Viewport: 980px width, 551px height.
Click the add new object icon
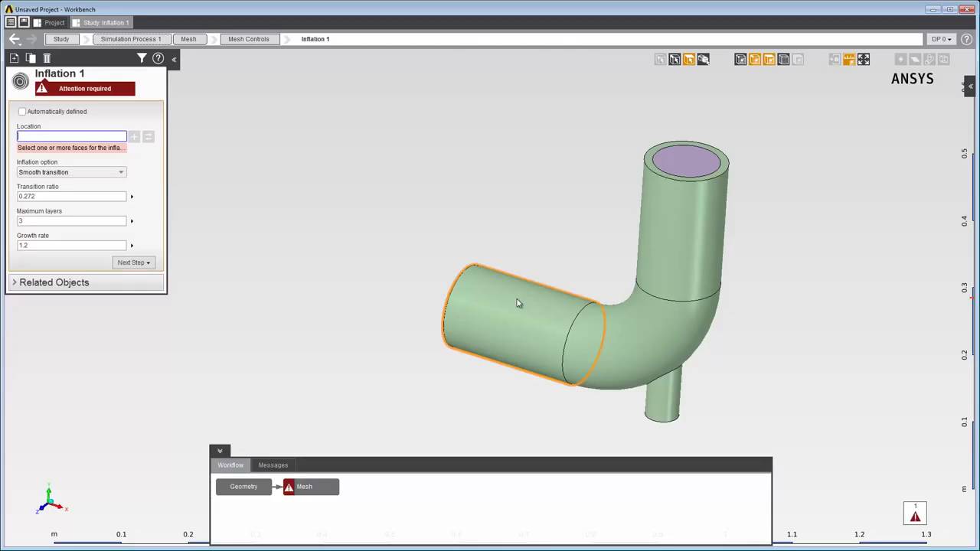[x=14, y=58]
